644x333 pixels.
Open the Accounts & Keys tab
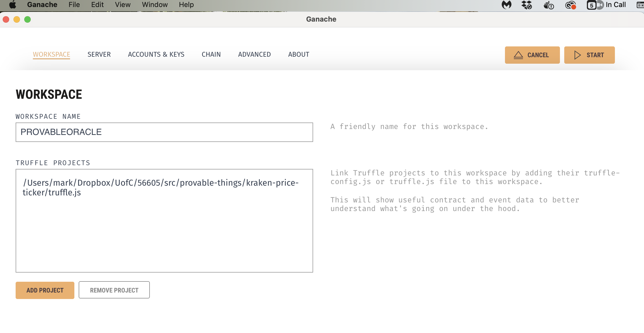click(156, 55)
